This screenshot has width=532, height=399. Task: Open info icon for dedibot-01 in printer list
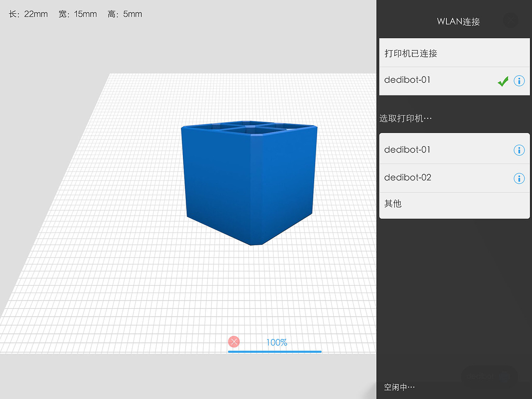coord(519,150)
